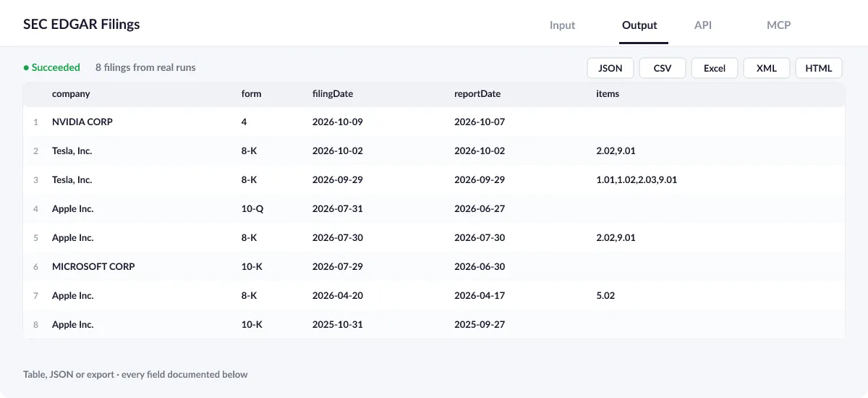
Task: Click the company column header
Action: click(x=71, y=93)
